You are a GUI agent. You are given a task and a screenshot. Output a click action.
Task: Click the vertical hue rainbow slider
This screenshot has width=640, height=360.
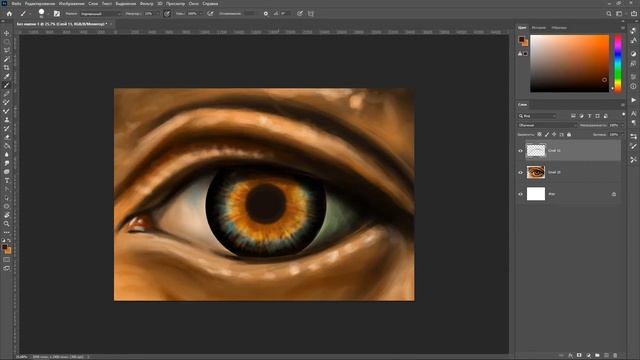618,63
